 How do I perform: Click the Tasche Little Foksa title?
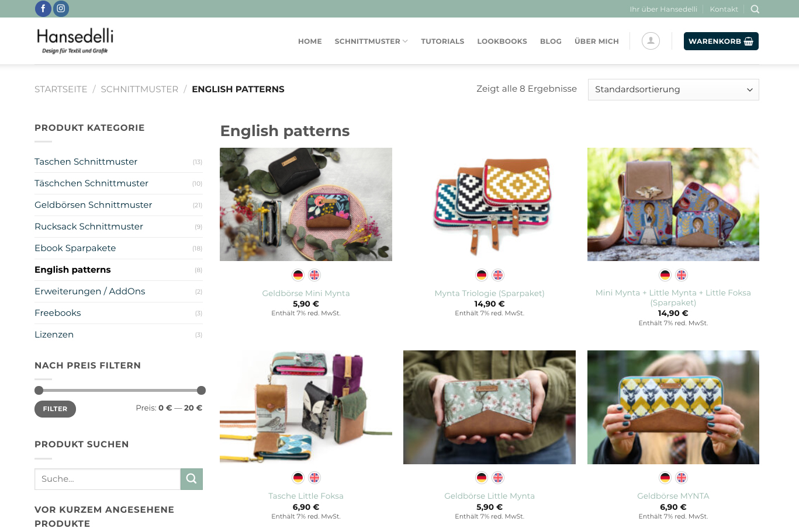click(x=306, y=496)
